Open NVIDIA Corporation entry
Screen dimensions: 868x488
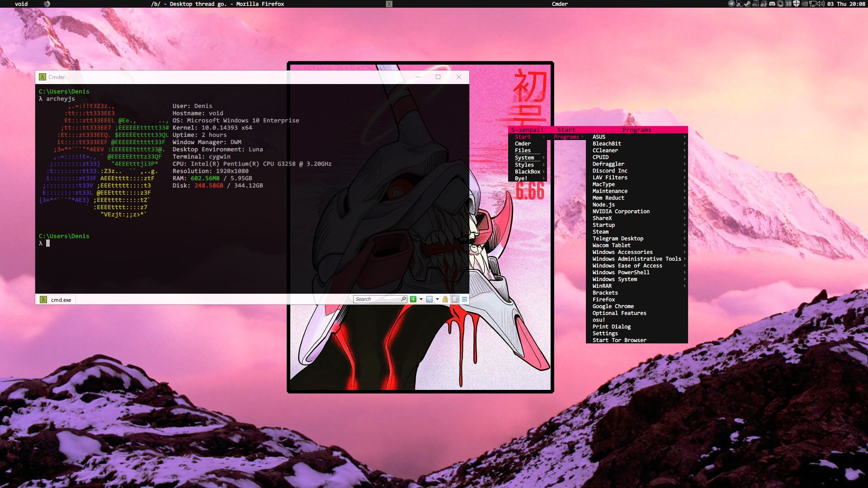tap(637, 211)
